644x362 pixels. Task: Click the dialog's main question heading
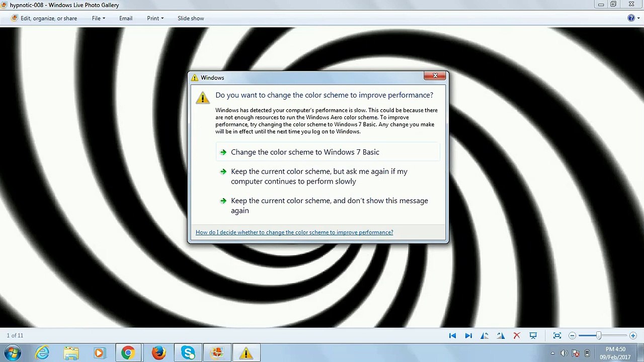(x=324, y=95)
